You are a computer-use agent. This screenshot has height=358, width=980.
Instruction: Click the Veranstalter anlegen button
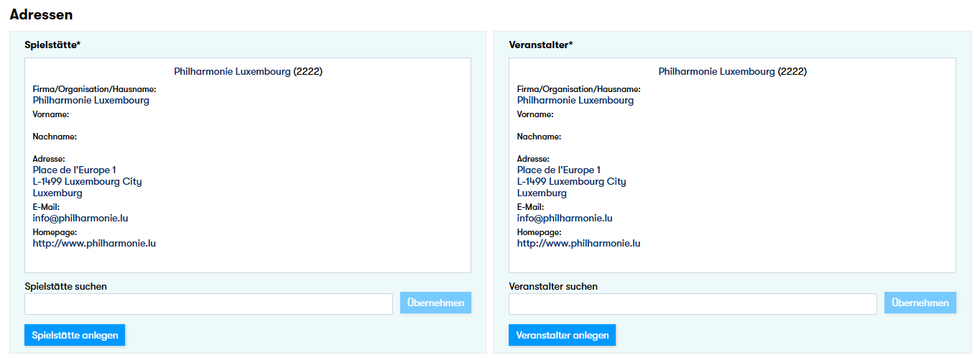tap(562, 335)
